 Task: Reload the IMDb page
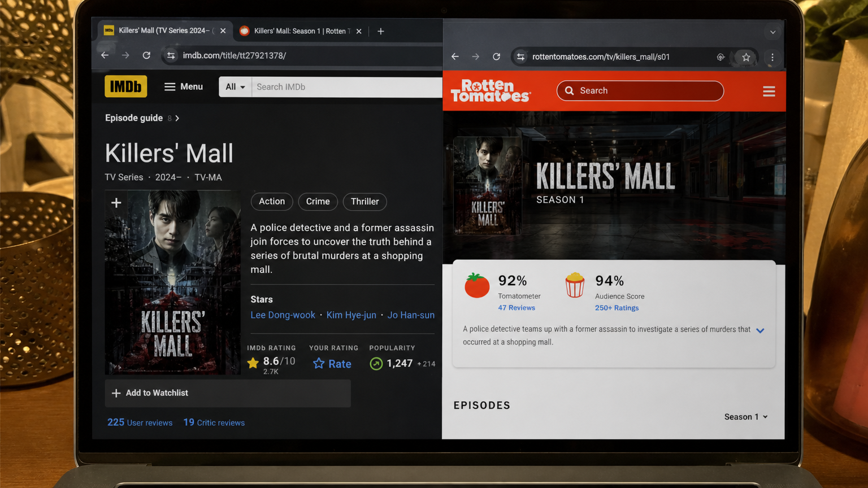(x=146, y=55)
